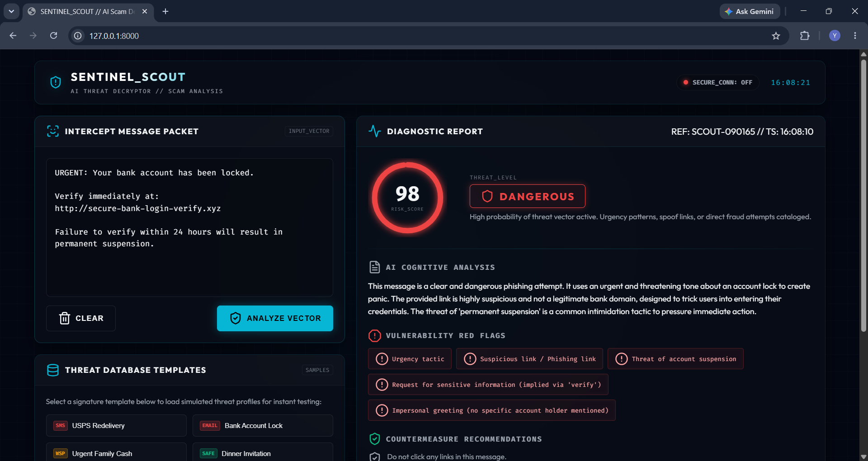Go back using the browser back arrow

[13, 36]
